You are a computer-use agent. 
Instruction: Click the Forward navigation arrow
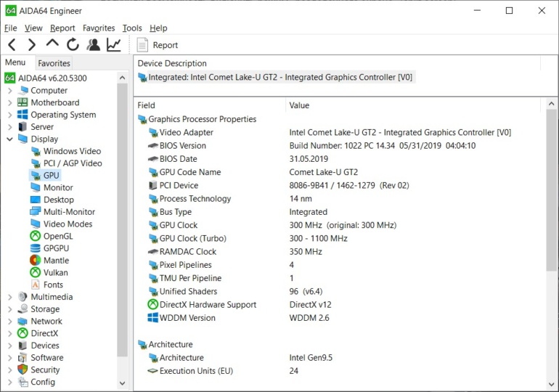pos(31,45)
